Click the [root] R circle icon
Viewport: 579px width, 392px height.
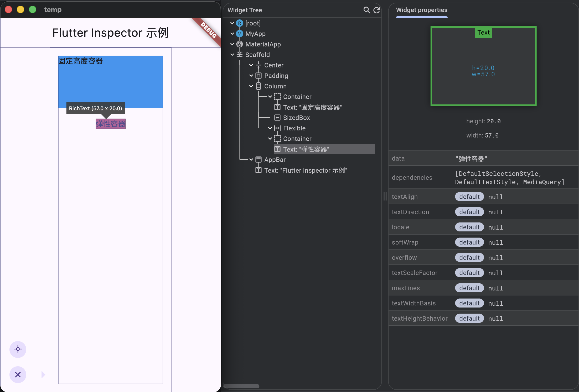point(240,23)
